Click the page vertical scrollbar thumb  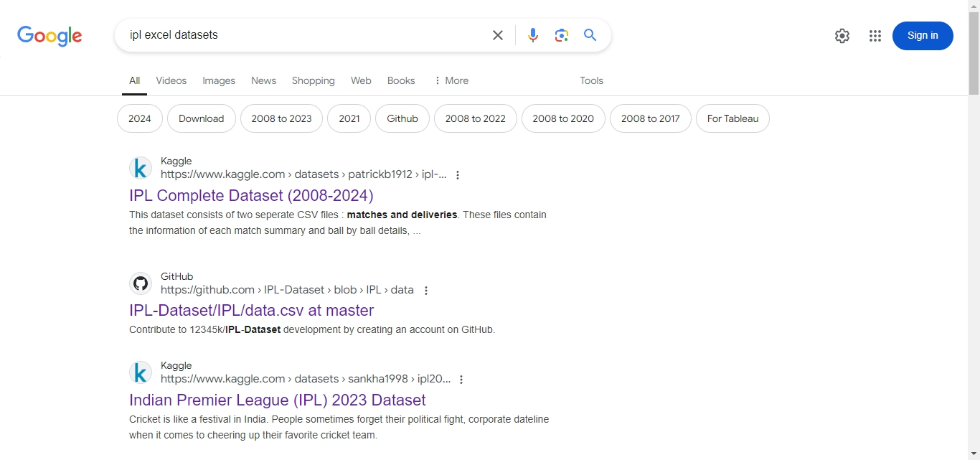point(974,53)
